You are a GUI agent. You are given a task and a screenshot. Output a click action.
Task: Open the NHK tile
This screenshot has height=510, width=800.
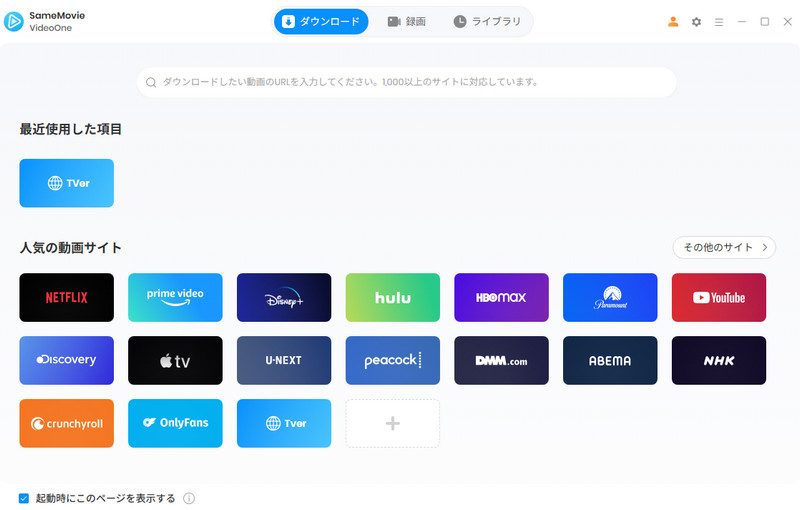(x=718, y=360)
